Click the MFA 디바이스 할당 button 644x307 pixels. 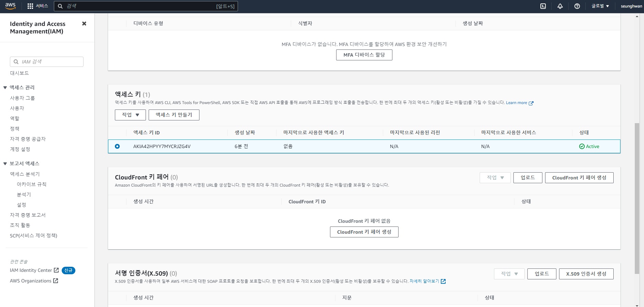pos(364,55)
